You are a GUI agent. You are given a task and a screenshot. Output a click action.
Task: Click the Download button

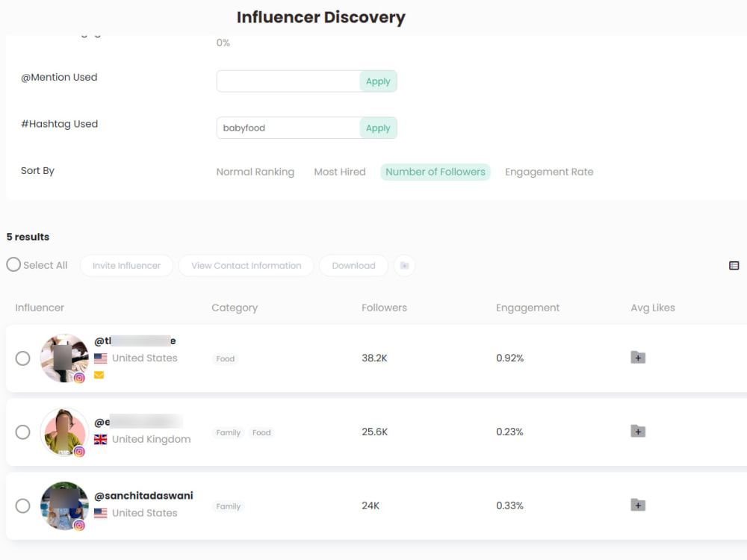coord(353,265)
